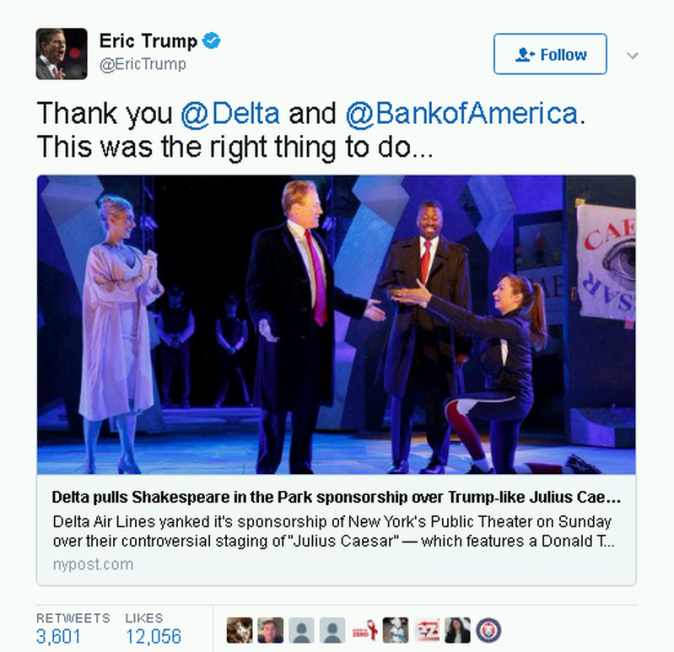
Task: Open the red ez logo avatar
Action: [426, 631]
